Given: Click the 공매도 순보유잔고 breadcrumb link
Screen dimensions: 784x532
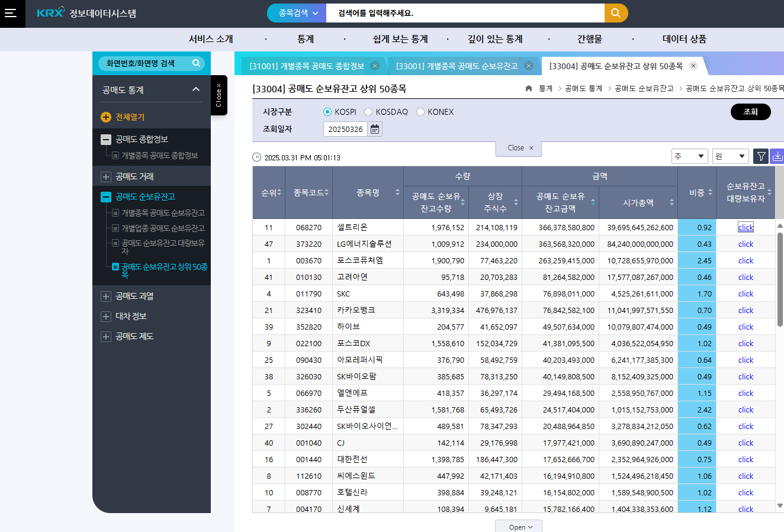Looking at the screenshot, I should point(644,88).
